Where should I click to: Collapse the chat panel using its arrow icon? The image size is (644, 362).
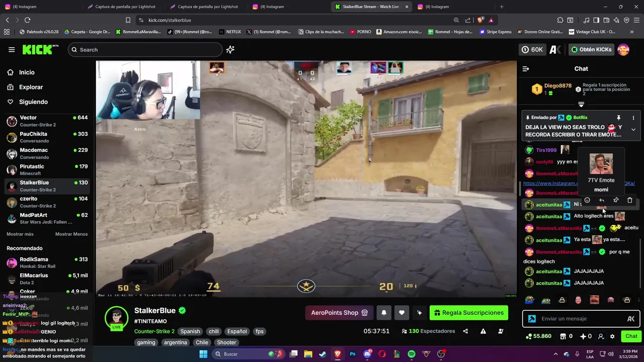tap(526, 69)
